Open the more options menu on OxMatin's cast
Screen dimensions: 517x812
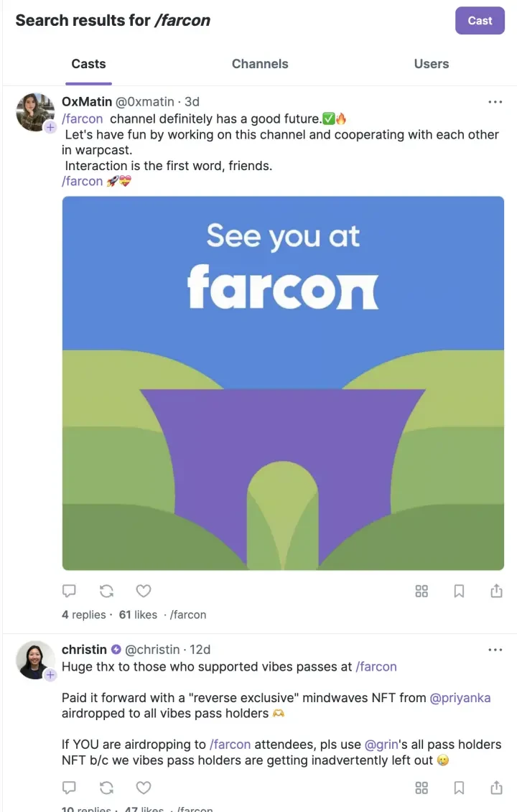(495, 101)
